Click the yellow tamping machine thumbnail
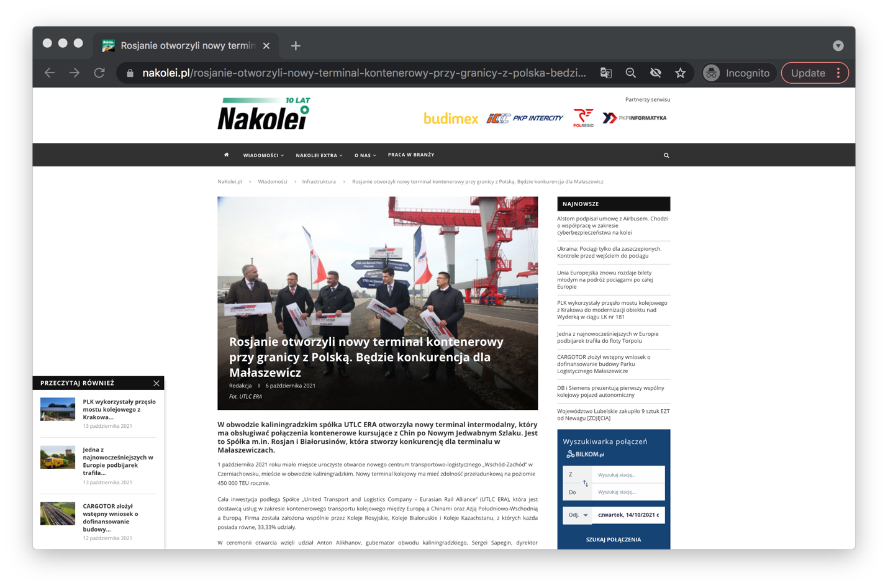The width and height of the screenshot is (888, 588). 58,457
